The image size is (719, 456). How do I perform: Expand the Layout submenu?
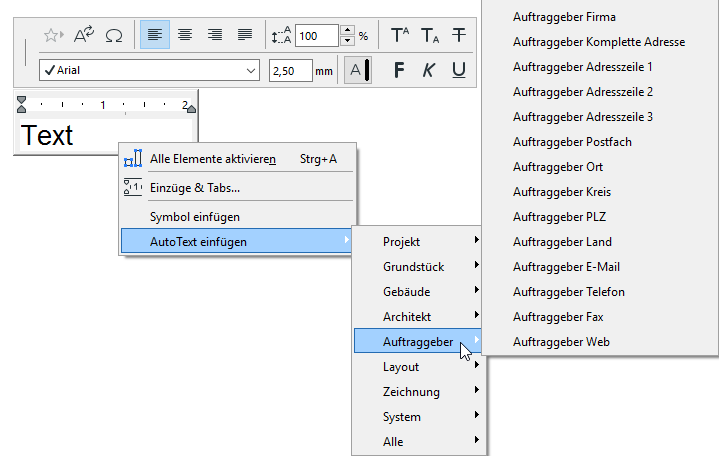pyautogui.click(x=419, y=367)
